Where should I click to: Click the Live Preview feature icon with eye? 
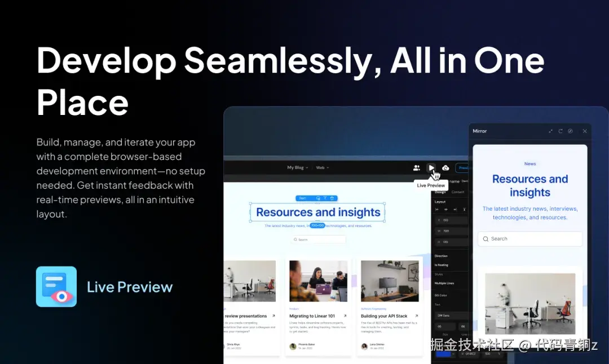click(56, 286)
